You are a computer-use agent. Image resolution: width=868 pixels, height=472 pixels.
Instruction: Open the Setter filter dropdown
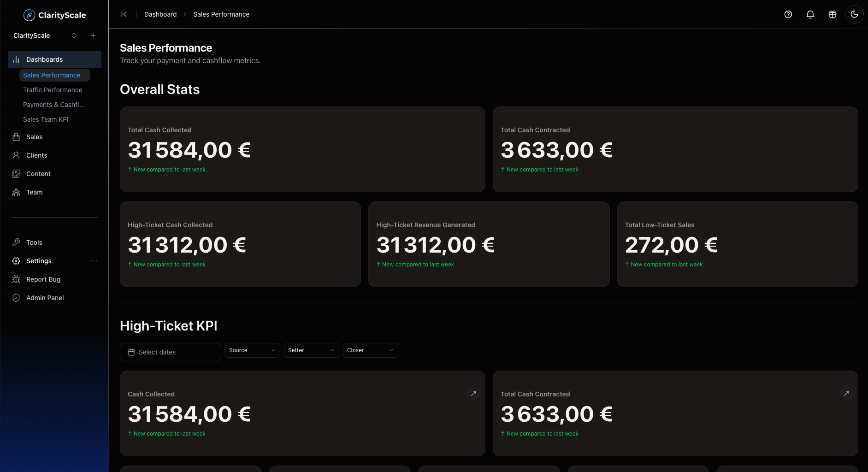[311, 350]
